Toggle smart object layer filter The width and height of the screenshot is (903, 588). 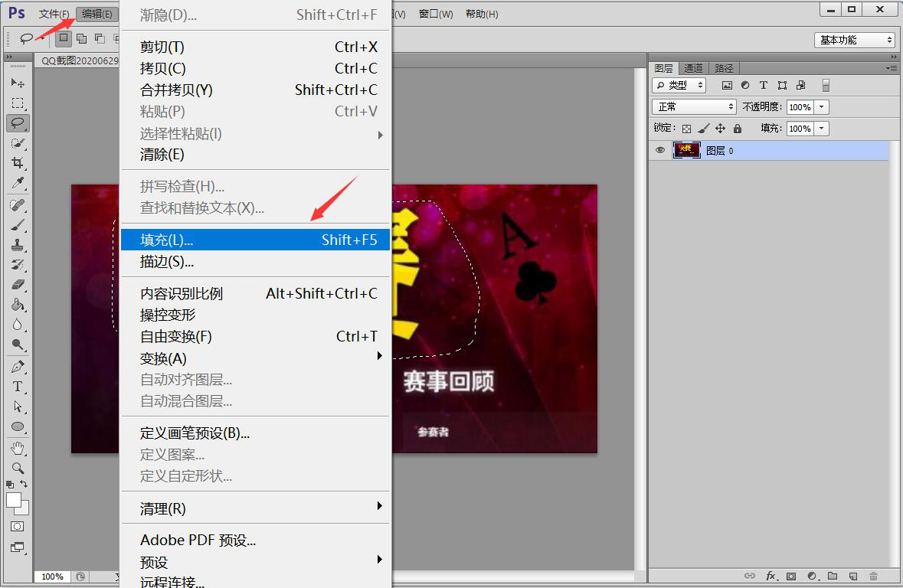[800, 85]
